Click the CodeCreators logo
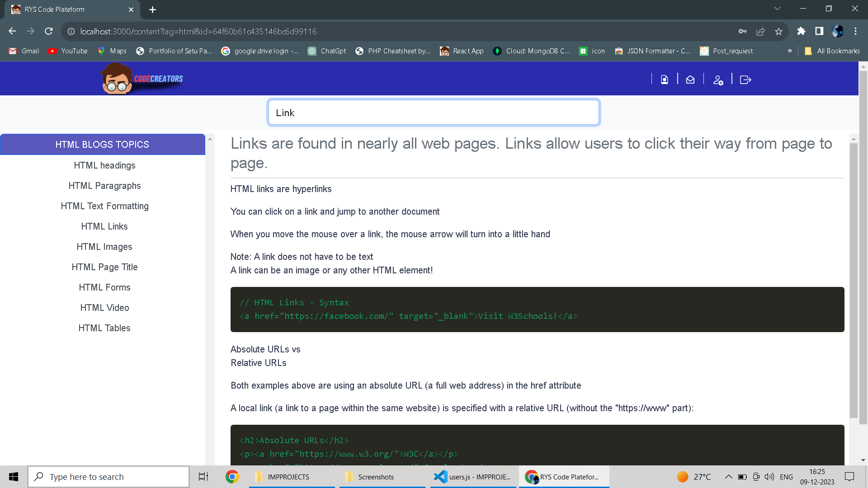The width and height of the screenshot is (868, 488). pos(142,79)
